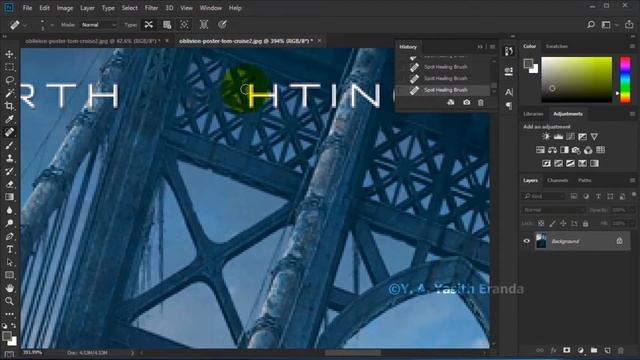The width and height of the screenshot is (640, 360).
Task: Select the Rectangle shape tool
Action: [x=9, y=275]
